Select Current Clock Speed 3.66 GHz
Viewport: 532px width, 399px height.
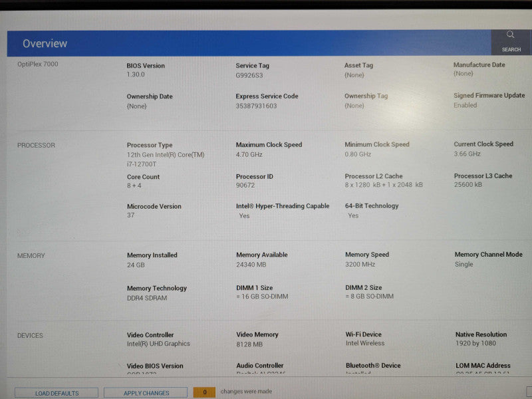pyautogui.click(x=467, y=154)
